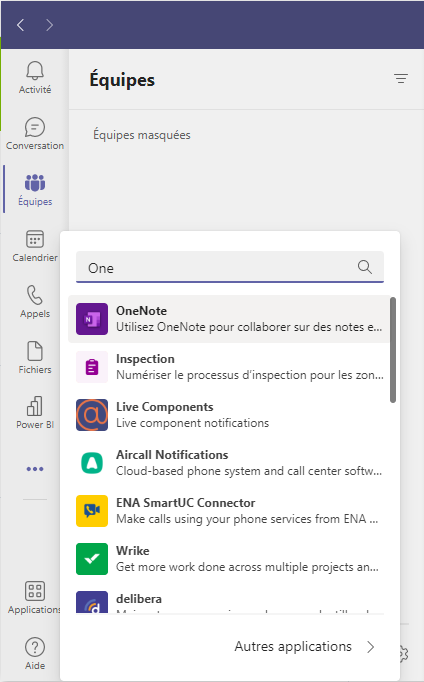The image size is (424, 682).
Task: Open the Power BI icon
Action: [x=35, y=406]
